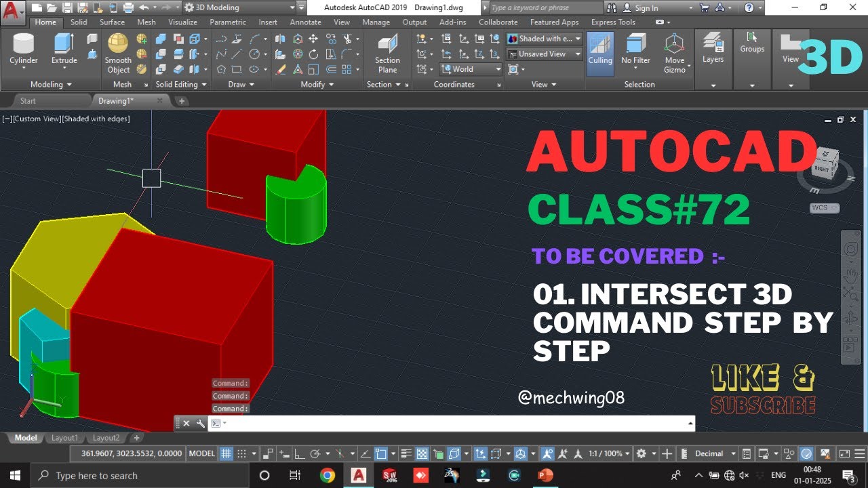Expand the Modify panel
This screenshot has width=868, height=488.
[x=317, y=84]
